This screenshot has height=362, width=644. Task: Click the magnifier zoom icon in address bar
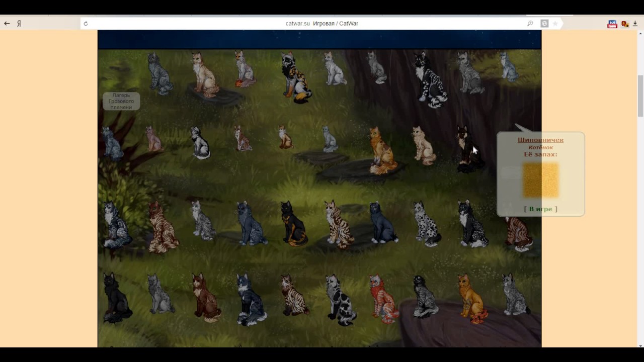click(530, 24)
